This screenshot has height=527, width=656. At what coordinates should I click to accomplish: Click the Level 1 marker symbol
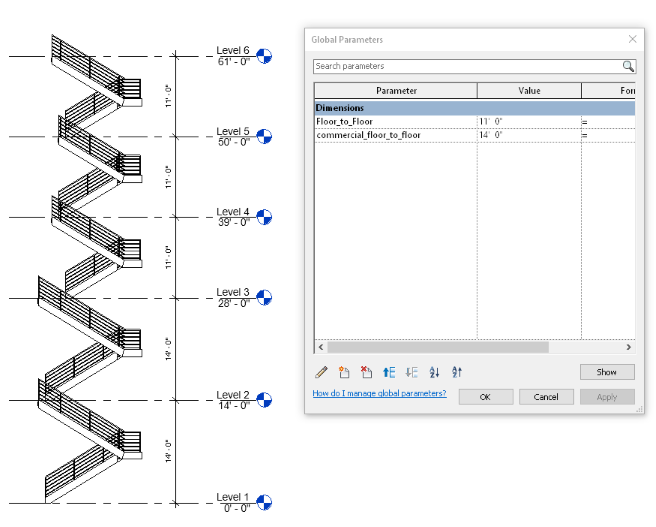[265, 502]
